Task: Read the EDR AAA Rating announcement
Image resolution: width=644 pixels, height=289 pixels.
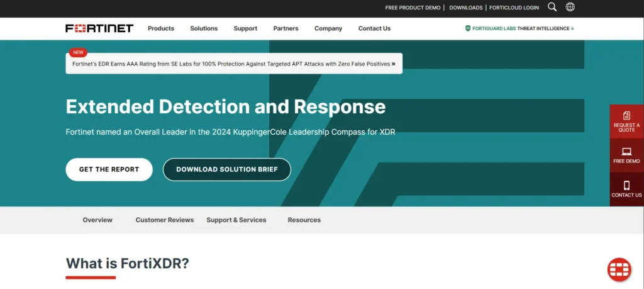Action: [234, 64]
